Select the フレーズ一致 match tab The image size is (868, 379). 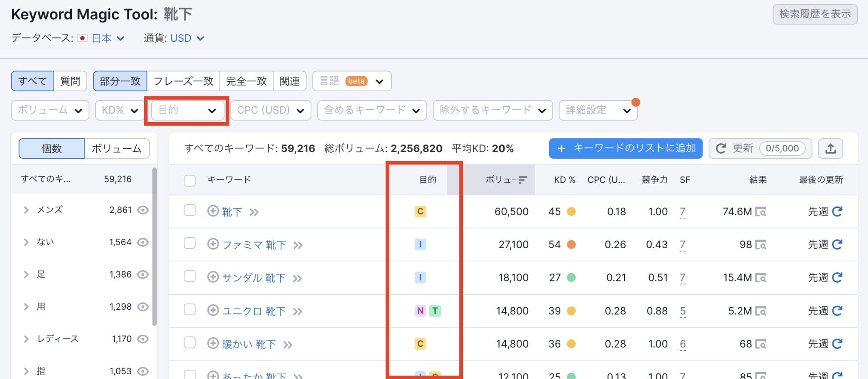(x=183, y=81)
